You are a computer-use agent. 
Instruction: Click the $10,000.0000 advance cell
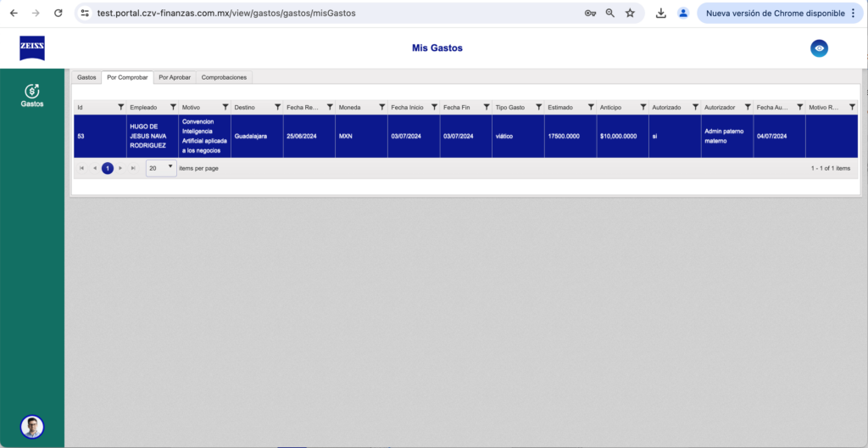click(623, 136)
